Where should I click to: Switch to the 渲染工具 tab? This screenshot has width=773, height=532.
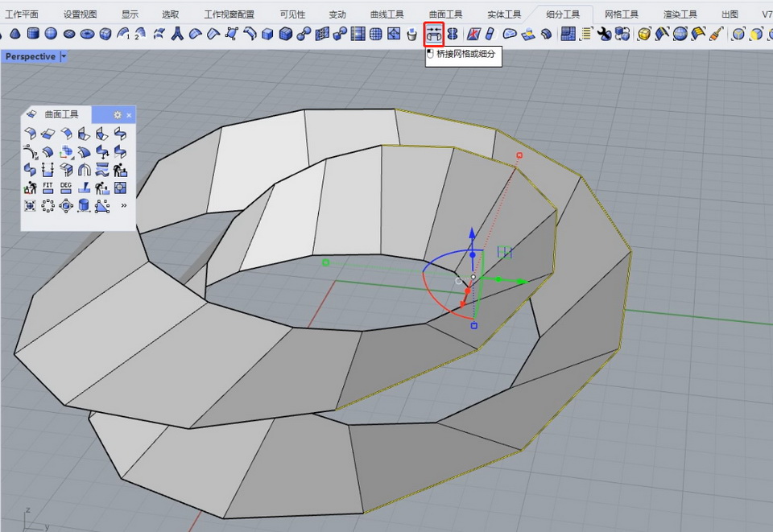click(x=680, y=14)
